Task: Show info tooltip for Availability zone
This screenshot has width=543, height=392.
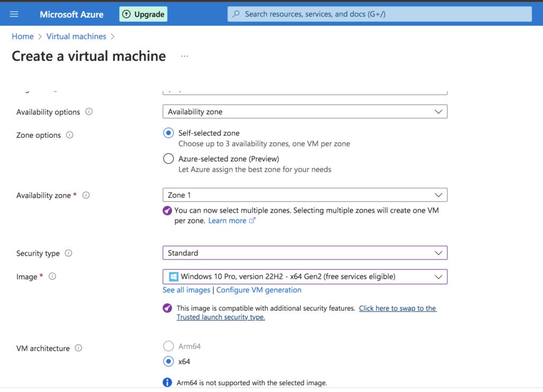Action: click(86, 195)
